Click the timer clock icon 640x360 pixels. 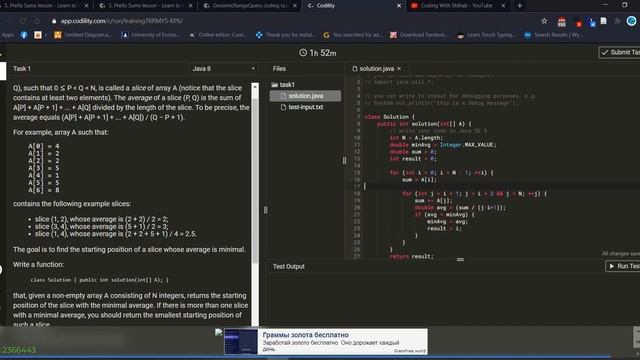pos(303,53)
